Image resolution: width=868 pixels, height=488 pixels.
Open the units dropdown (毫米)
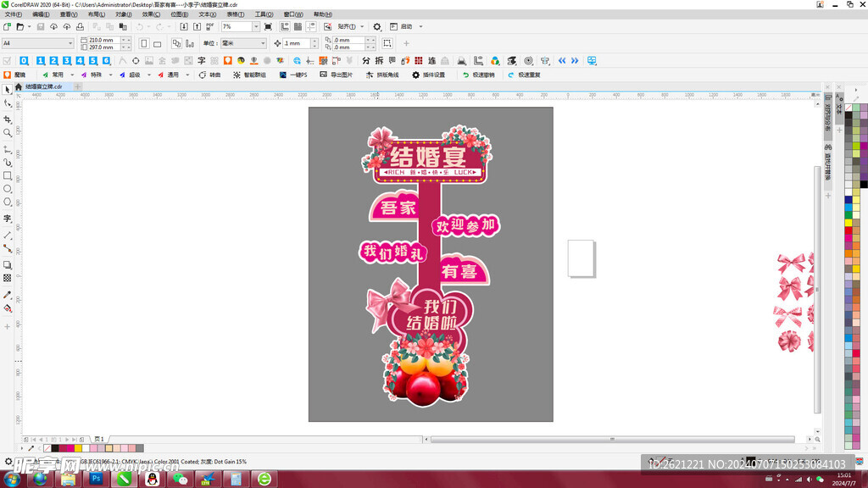pyautogui.click(x=262, y=43)
